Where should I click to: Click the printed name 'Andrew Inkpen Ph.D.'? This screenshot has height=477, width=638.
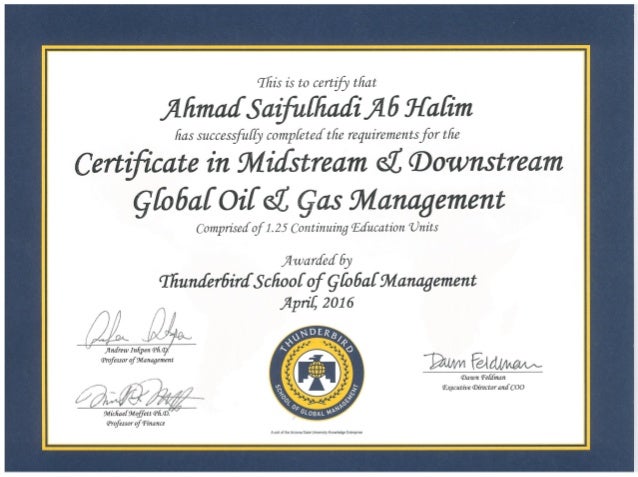click(137, 350)
